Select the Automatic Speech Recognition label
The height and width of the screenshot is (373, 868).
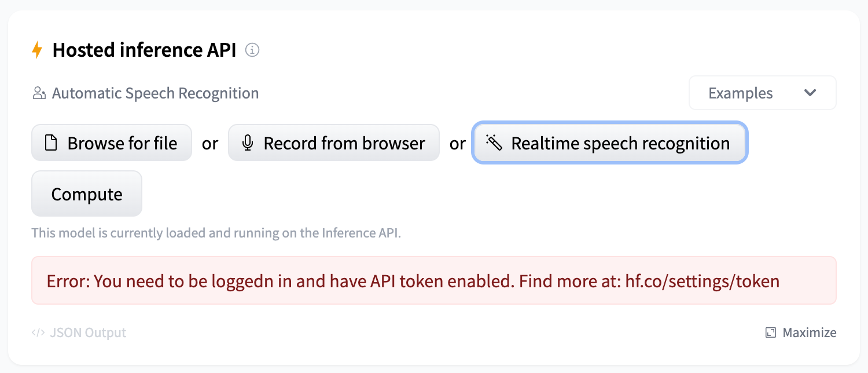(x=155, y=93)
